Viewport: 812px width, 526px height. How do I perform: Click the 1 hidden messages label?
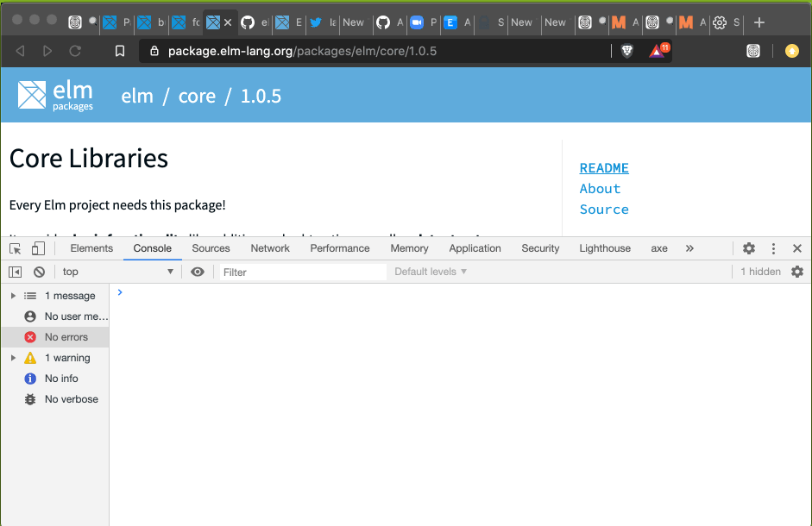point(760,272)
